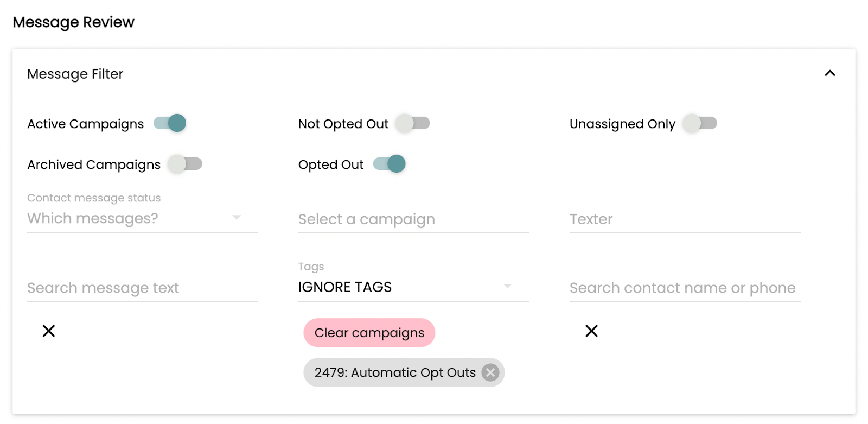Disable the Active Campaigns toggle
This screenshot has width=868, height=424.
170,123
